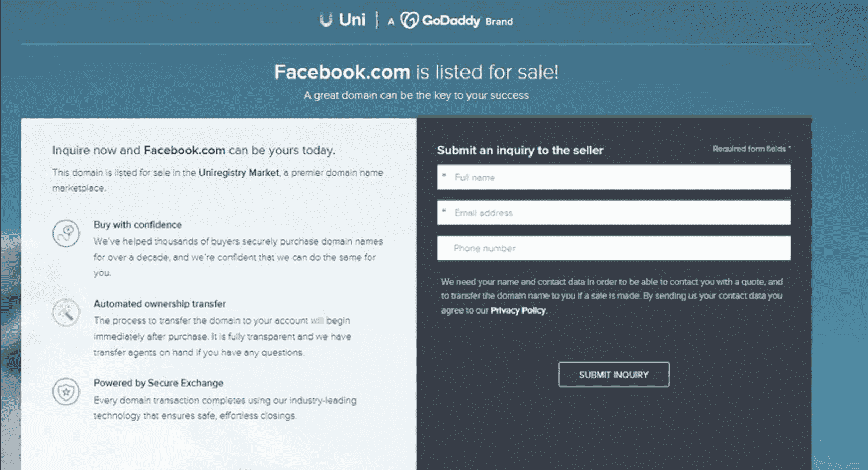868x470 pixels.
Task: Click the required field asterisk next to Full name
Action: point(444,175)
